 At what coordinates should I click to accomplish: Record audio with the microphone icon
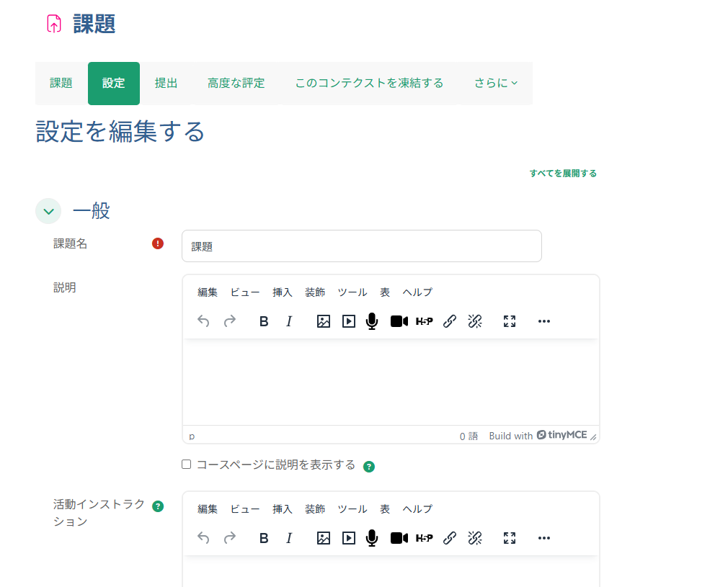(x=371, y=321)
